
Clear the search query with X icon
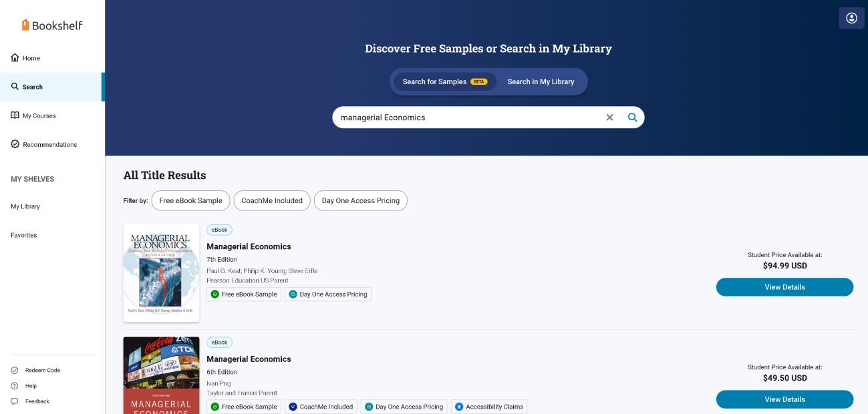[x=609, y=118]
